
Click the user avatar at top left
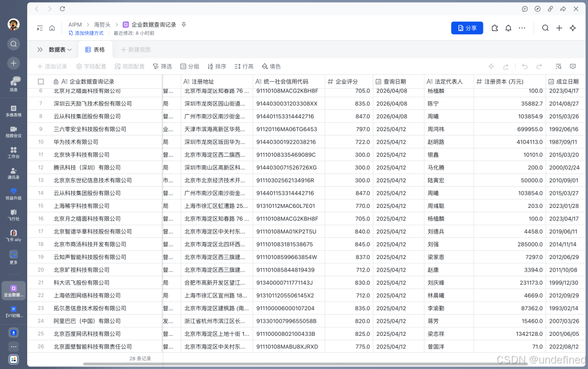(14, 24)
